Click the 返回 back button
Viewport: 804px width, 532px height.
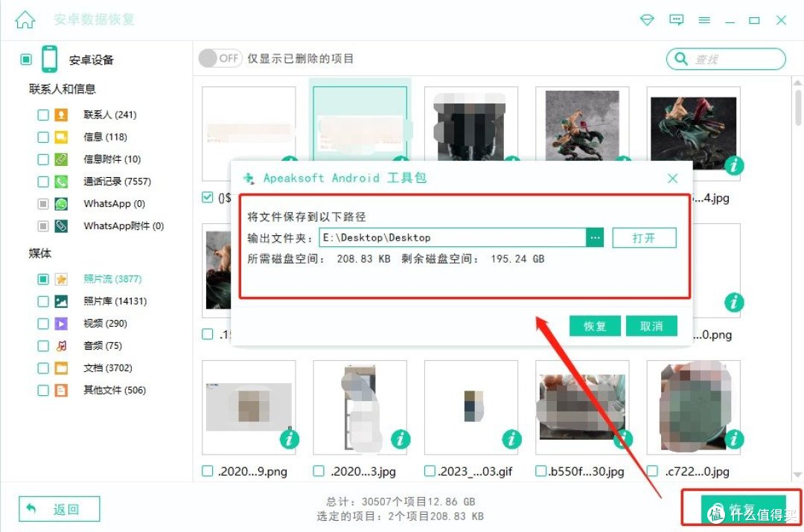[60, 509]
